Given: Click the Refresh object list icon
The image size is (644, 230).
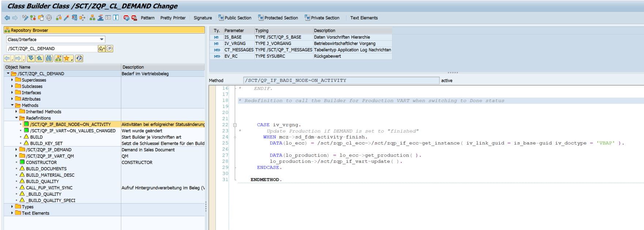Looking at the screenshot, I should point(79,59).
